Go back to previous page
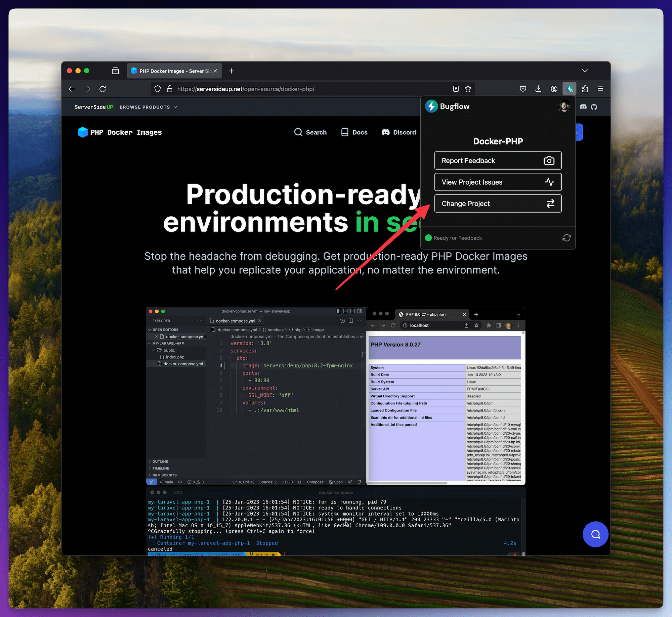Screen dimensions: 672x617 [x=72, y=89]
